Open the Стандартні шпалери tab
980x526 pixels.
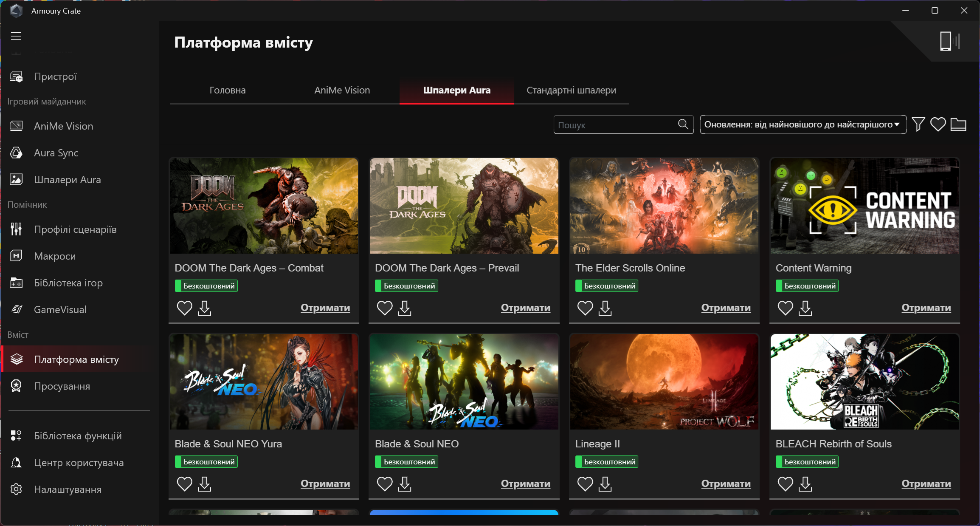coord(571,90)
